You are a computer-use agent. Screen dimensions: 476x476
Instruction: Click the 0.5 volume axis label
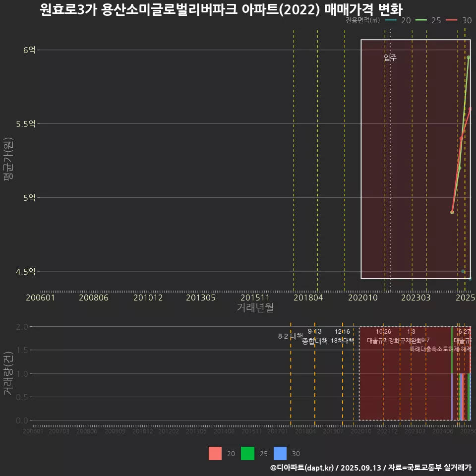click(22, 397)
